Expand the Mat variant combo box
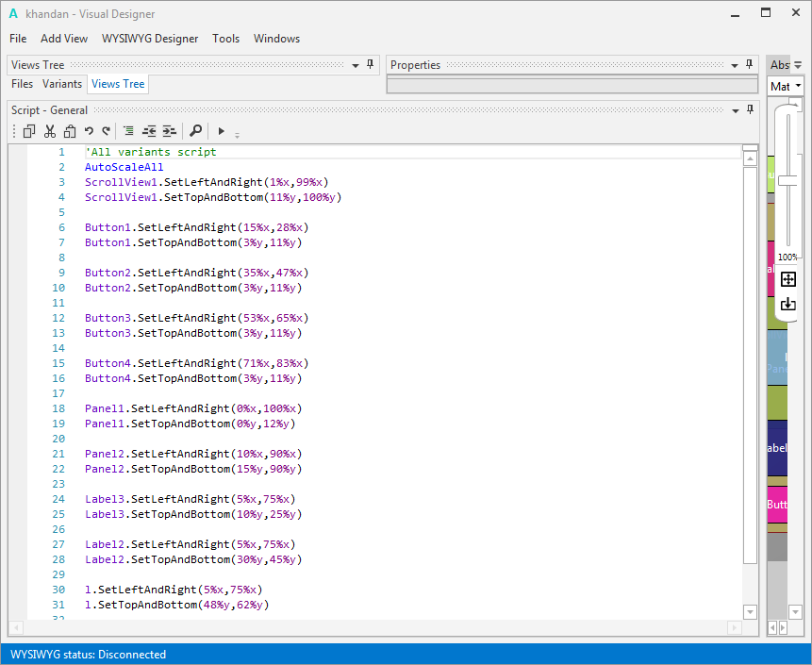The height and width of the screenshot is (665, 812). pos(798,86)
